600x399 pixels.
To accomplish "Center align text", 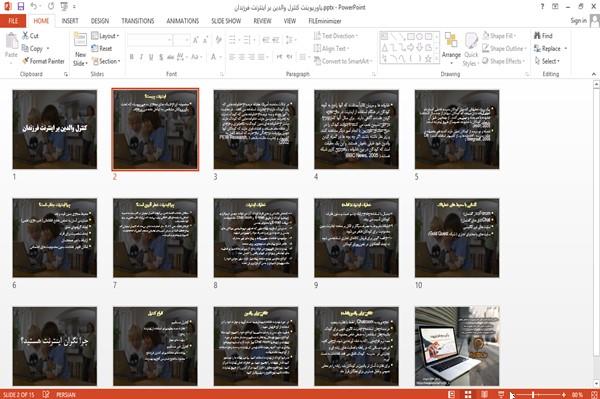I will pos(241,57).
